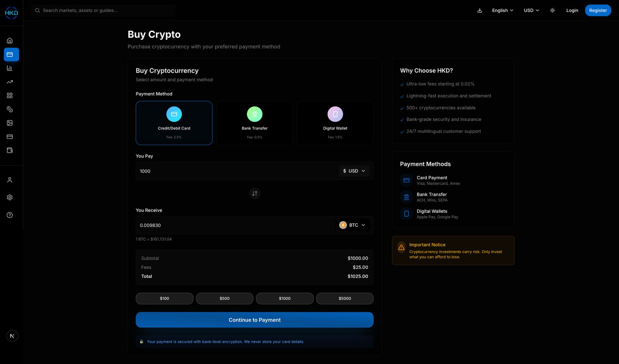Image resolution: width=619 pixels, height=364 pixels.
Task: Open the BTC asset selector dropdown
Action: (x=352, y=225)
